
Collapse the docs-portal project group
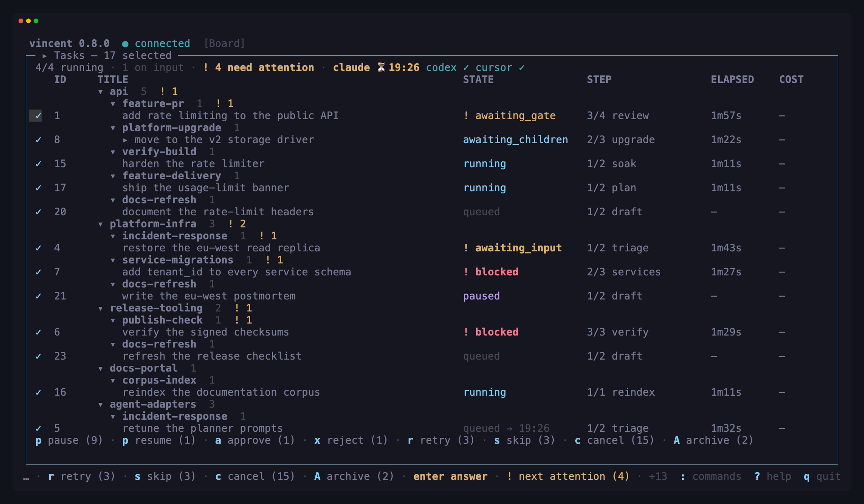click(x=101, y=369)
